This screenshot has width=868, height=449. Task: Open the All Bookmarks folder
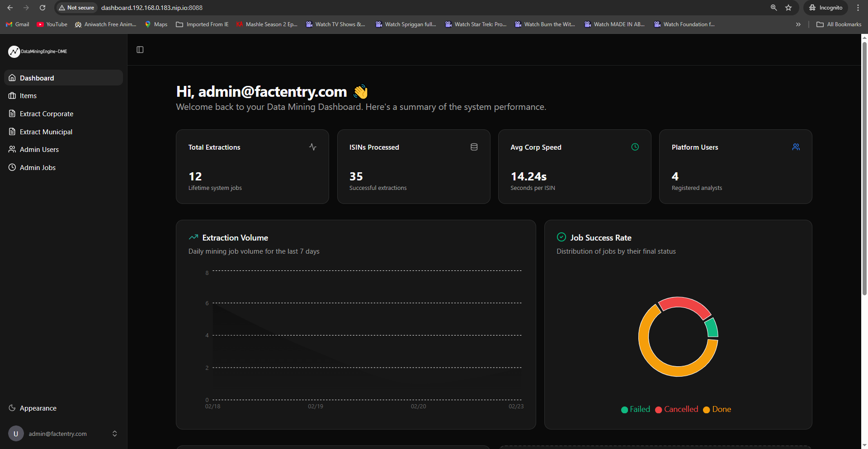pos(839,24)
